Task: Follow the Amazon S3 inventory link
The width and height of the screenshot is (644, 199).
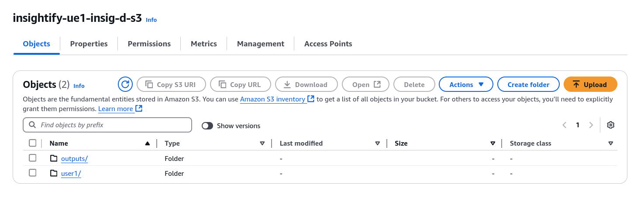Action: (x=272, y=99)
